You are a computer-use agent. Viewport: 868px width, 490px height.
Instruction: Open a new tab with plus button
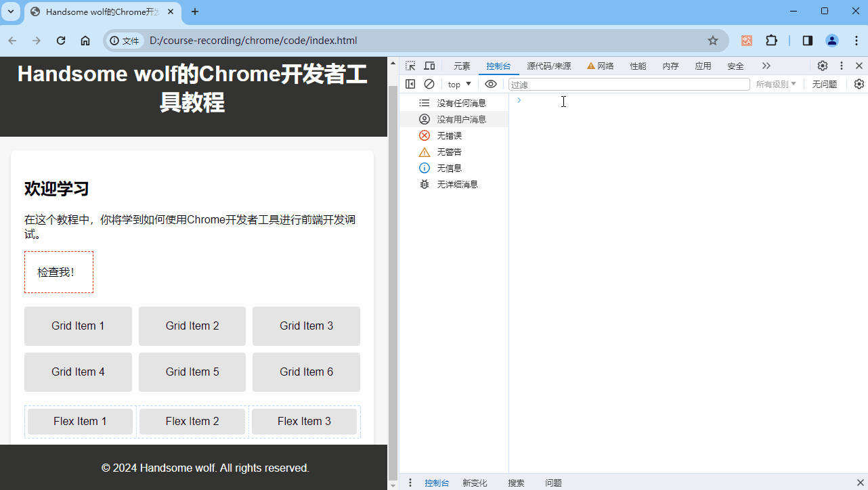click(x=195, y=12)
